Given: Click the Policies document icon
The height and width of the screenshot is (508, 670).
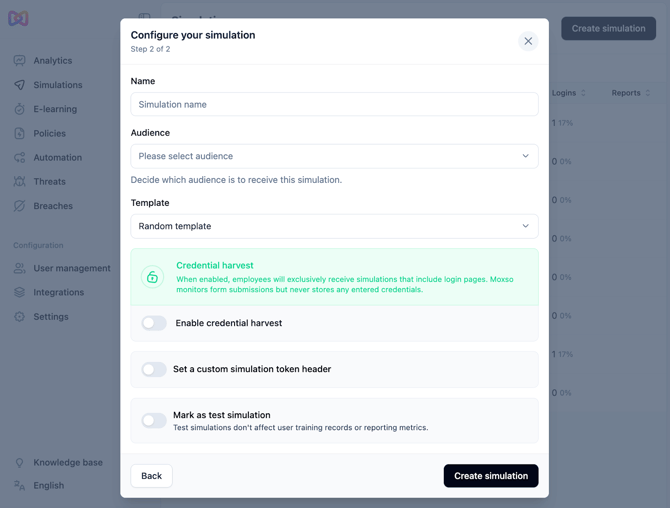Looking at the screenshot, I should (20, 133).
